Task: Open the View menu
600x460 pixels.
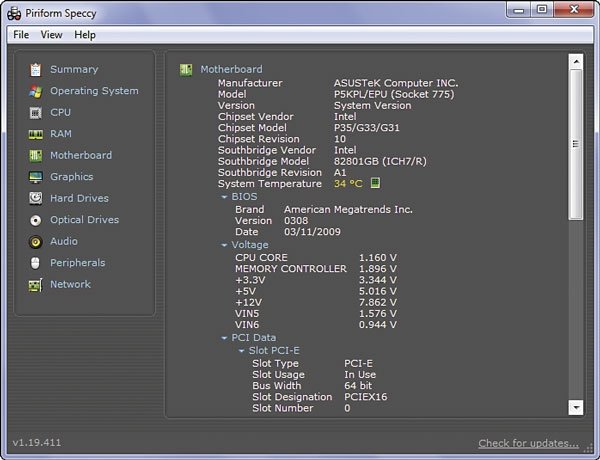Action: point(51,35)
